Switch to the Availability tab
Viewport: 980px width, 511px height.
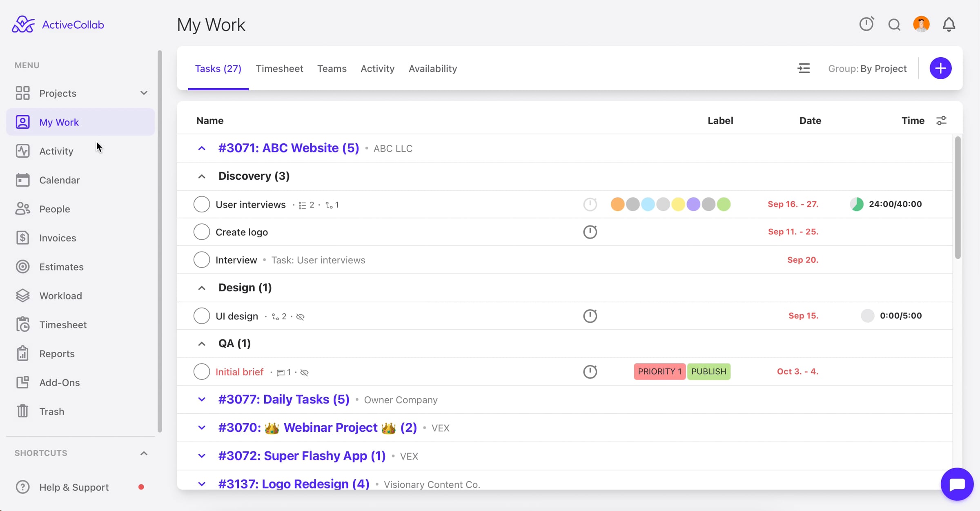click(x=433, y=69)
